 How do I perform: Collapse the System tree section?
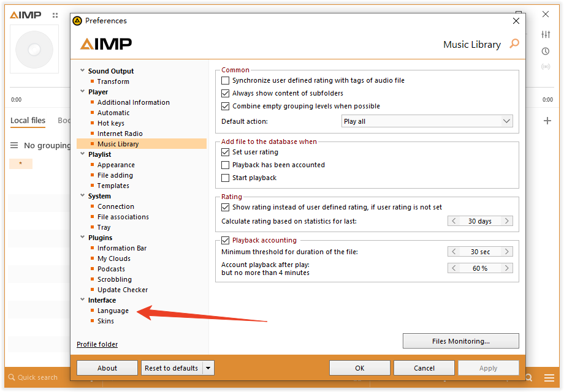point(82,195)
